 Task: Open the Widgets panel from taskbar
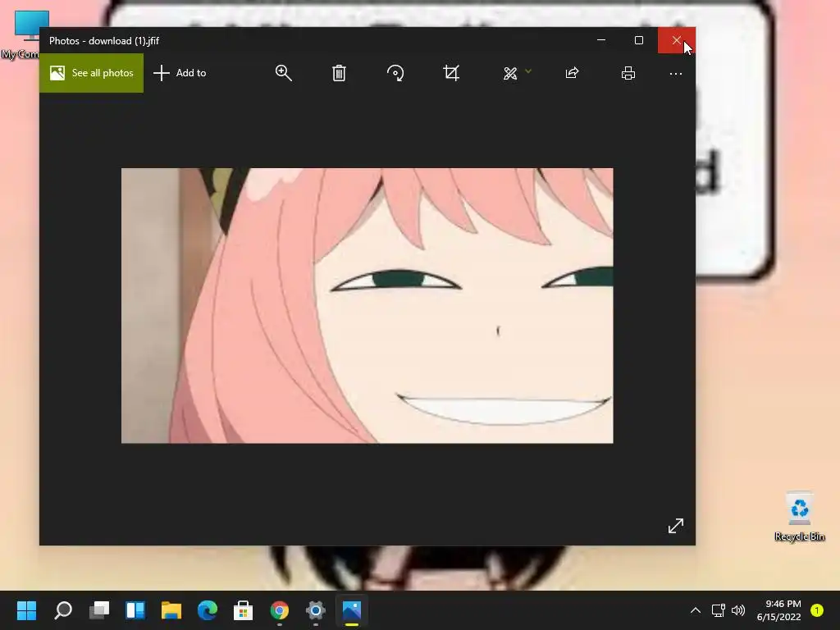click(x=135, y=610)
